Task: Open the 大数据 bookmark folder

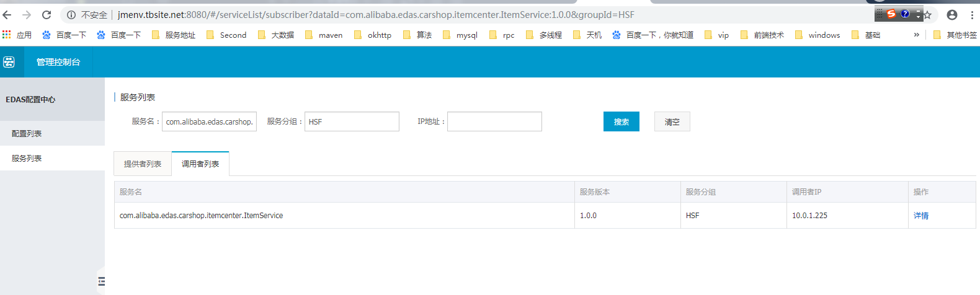Action: pyautogui.click(x=276, y=35)
